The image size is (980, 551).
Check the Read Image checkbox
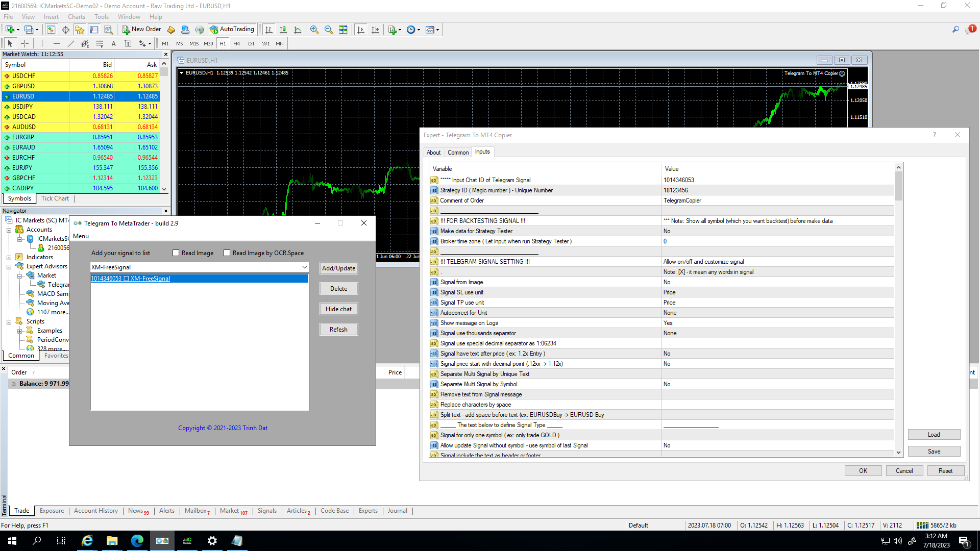click(x=176, y=253)
